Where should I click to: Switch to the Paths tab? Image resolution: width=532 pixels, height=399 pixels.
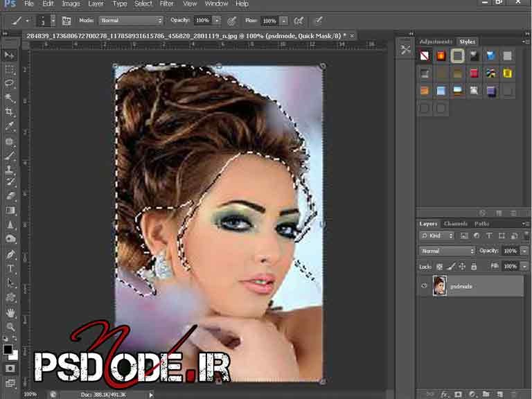click(x=482, y=224)
